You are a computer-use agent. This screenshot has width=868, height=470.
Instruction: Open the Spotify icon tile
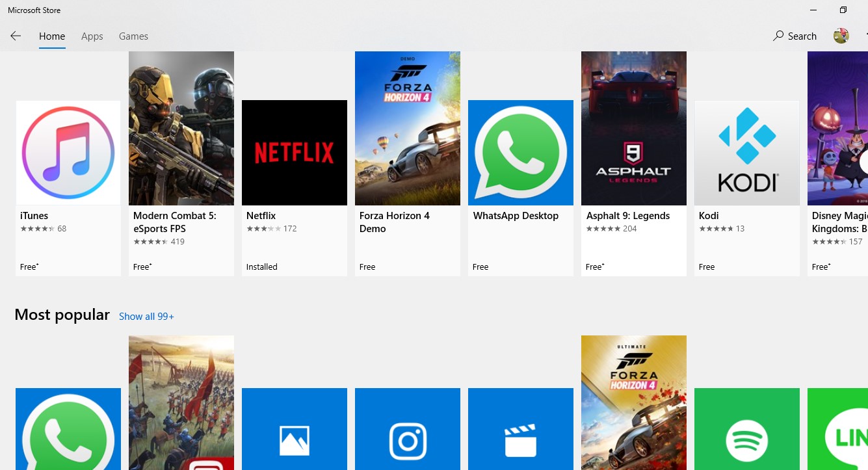tap(747, 429)
